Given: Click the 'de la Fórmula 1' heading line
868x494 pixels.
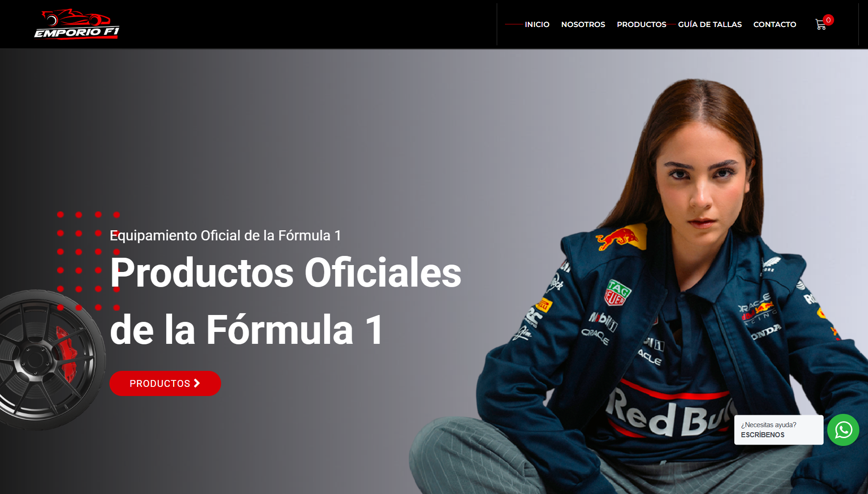Looking at the screenshot, I should 246,330.
